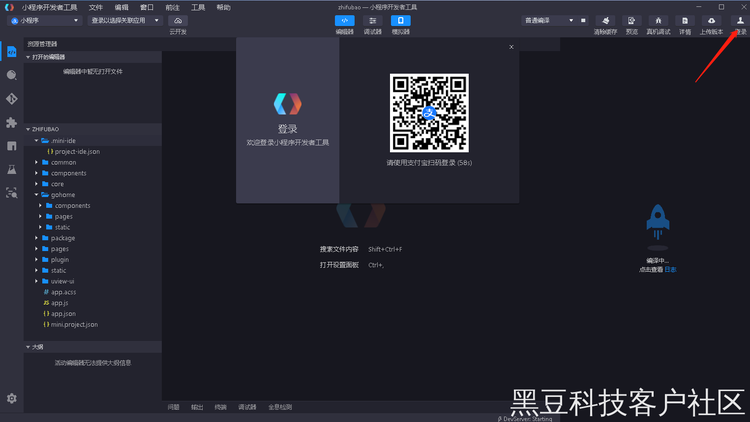
Task: Switch to the 全息检测 bottom tab
Action: pyautogui.click(x=280, y=407)
